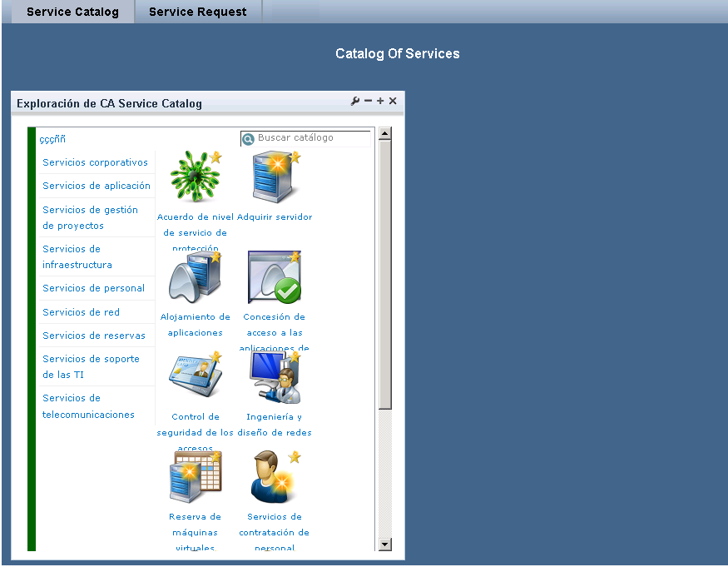Collapse the panel with the minus icon

pos(368,102)
